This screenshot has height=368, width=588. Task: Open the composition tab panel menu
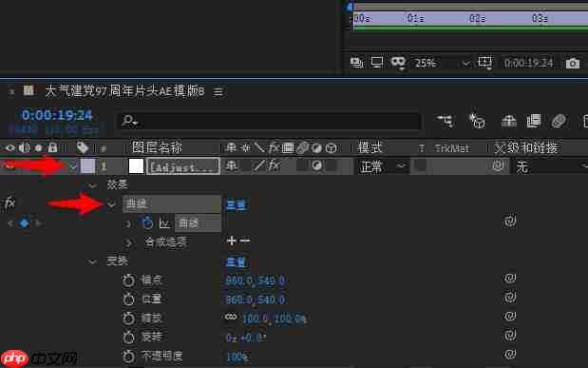coord(218,91)
